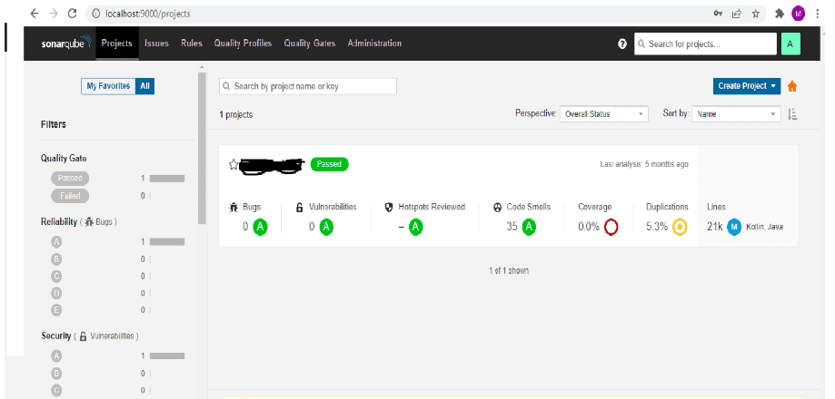835x399 pixels.
Task: Open the Sort by Name dropdown
Action: coord(736,114)
